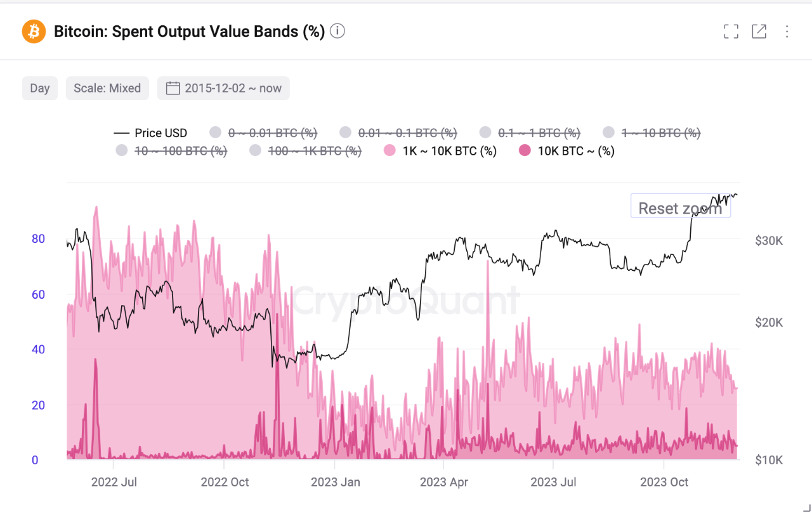Toggle the Price USD legend series
Screen dimensions: 812x515
pos(151,133)
